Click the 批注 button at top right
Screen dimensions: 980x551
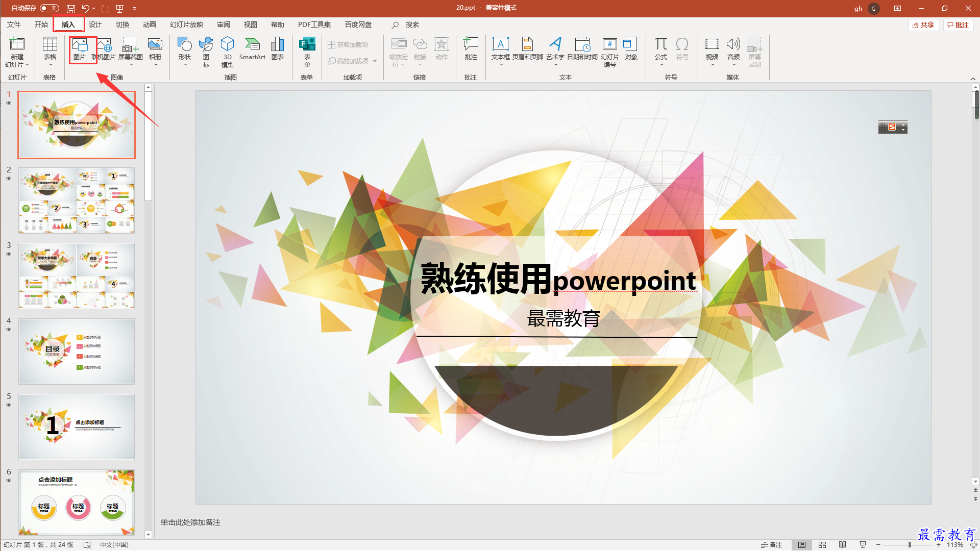point(958,25)
